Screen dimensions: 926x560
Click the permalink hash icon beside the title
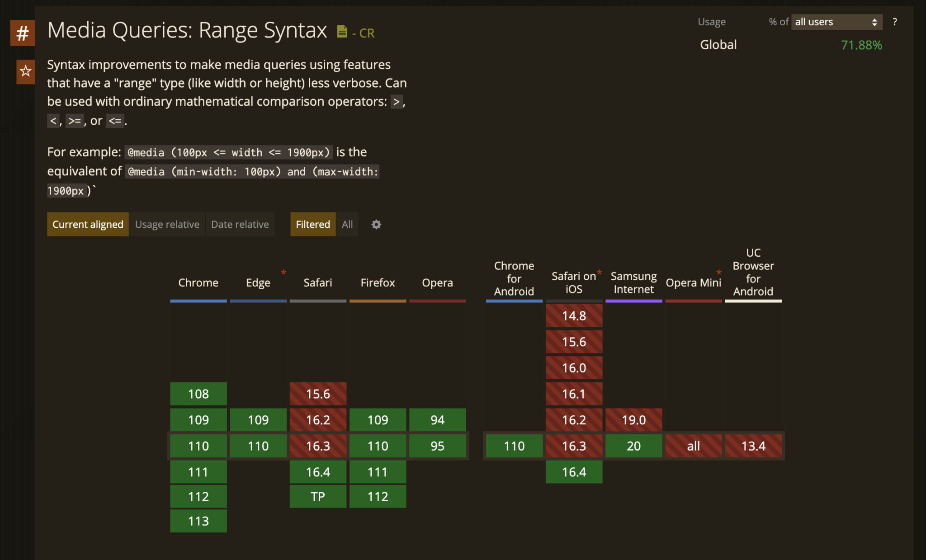[x=22, y=33]
